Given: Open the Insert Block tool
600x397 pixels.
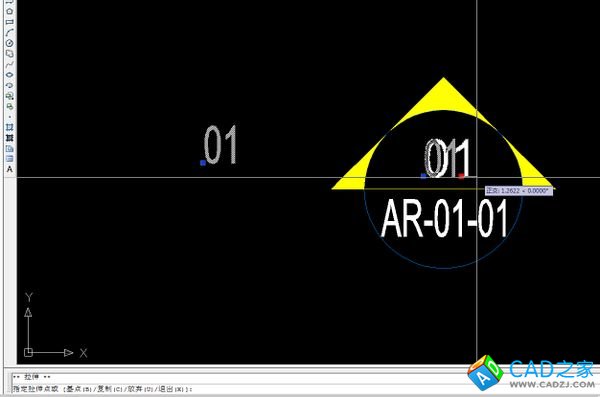Looking at the screenshot, I should [10, 96].
